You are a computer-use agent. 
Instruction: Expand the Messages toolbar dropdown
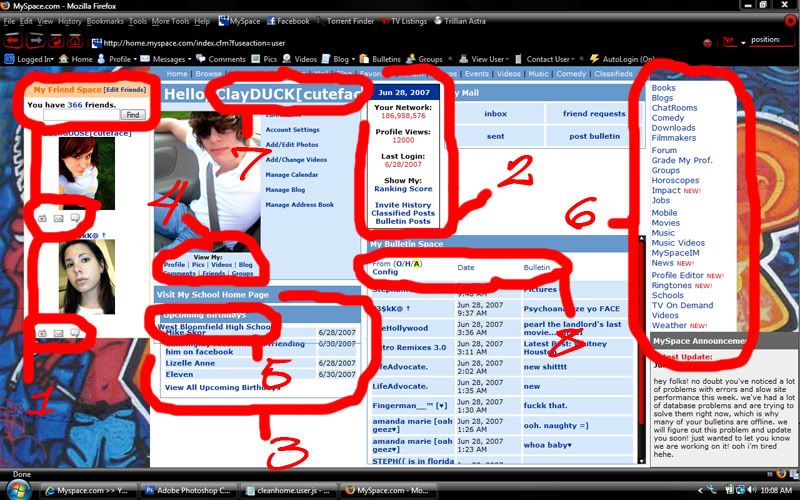coord(166,59)
